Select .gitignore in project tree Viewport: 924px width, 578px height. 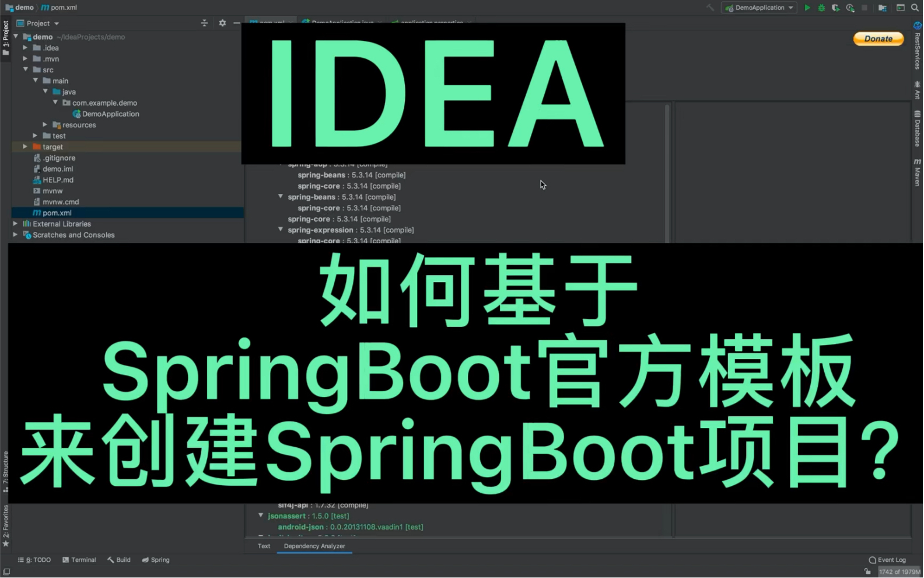point(54,158)
